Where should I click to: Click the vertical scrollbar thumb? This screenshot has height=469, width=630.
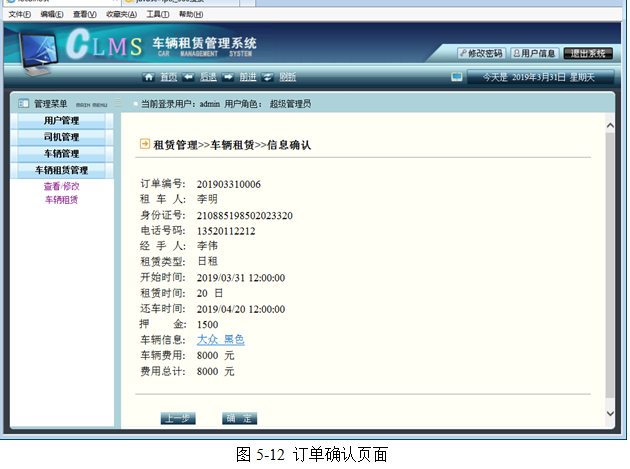[x=610, y=265]
